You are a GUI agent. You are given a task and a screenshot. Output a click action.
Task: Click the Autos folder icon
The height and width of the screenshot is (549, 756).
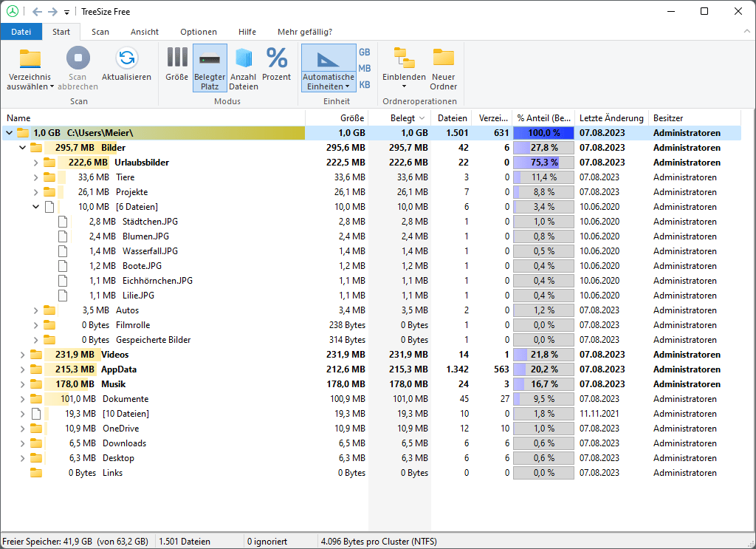(x=49, y=310)
